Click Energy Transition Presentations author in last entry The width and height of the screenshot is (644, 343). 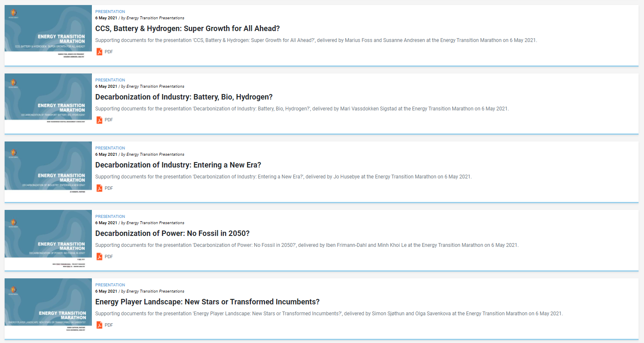(x=155, y=291)
